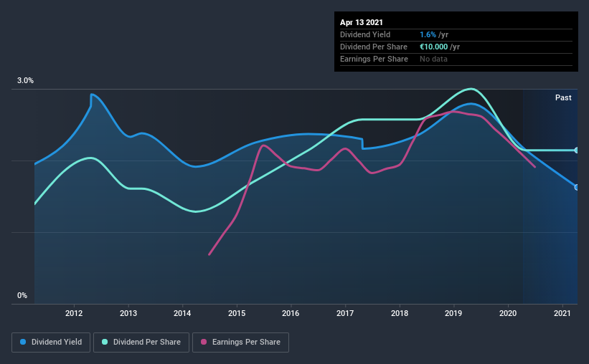Toggle the Dividend Yield legend button
Viewport: 589px width, 364px height.
[x=51, y=343]
